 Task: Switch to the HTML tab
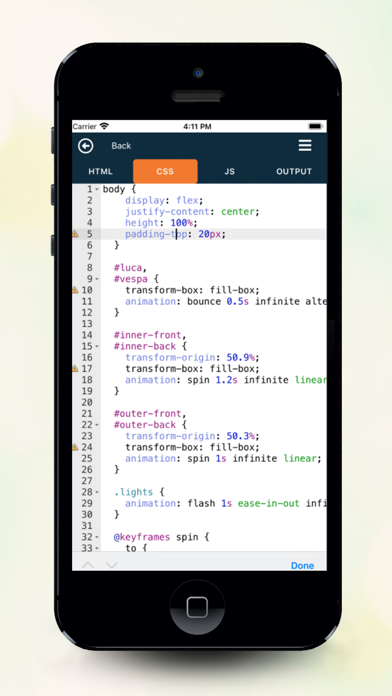pos(101,171)
